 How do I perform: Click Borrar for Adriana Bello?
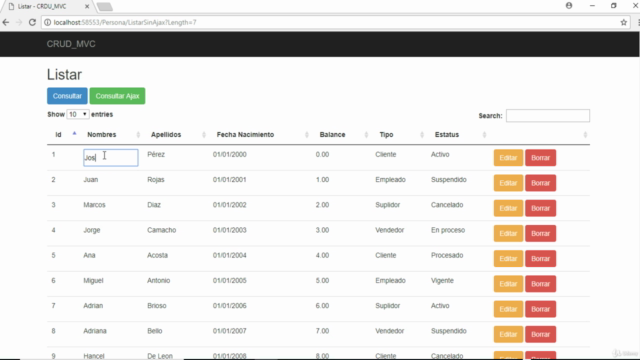point(540,334)
